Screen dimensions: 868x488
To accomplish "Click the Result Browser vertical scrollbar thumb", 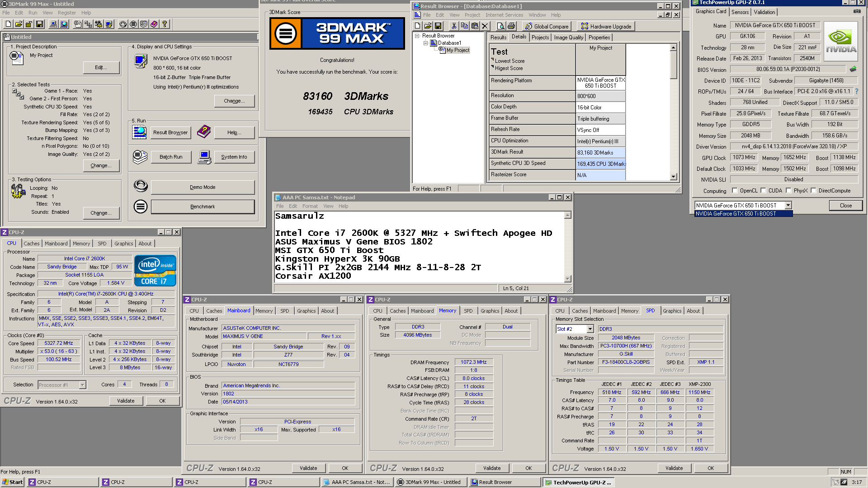I will click(x=673, y=65).
